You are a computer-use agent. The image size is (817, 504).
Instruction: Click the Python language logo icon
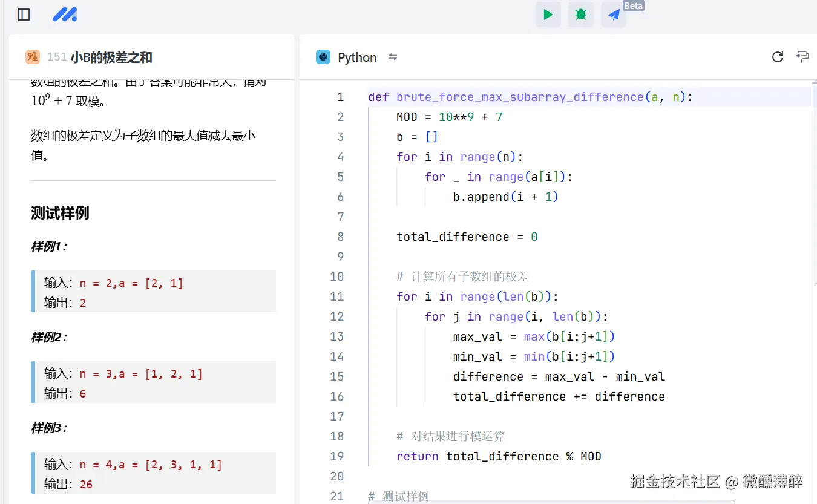pyautogui.click(x=323, y=57)
